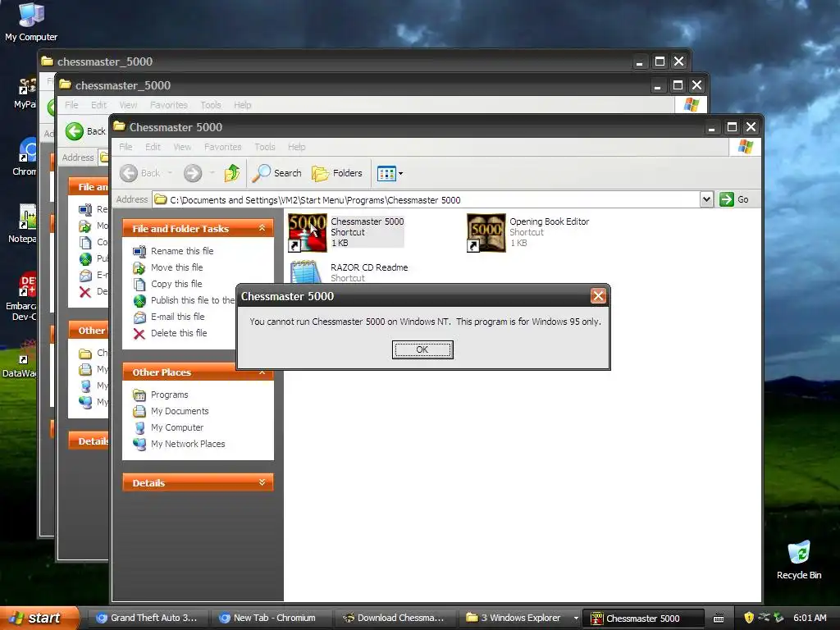Open the Back history dropdown arrow
The width and height of the screenshot is (840, 630).
pos(170,173)
